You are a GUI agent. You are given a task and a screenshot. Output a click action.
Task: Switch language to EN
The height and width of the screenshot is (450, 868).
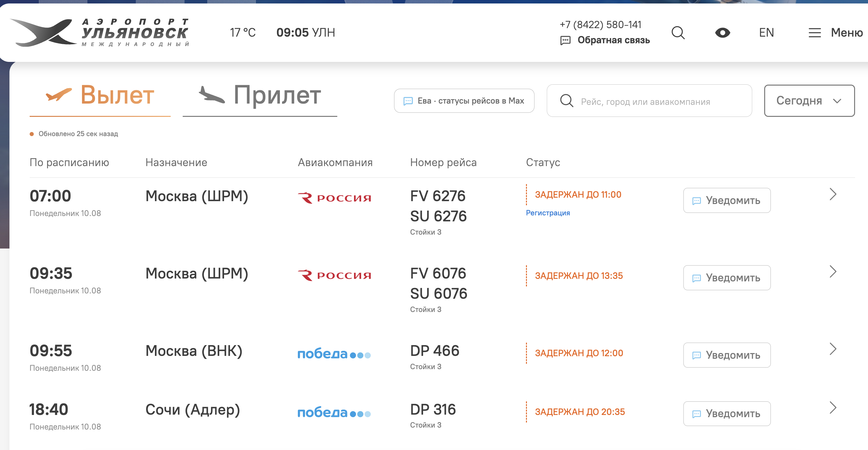(766, 33)
